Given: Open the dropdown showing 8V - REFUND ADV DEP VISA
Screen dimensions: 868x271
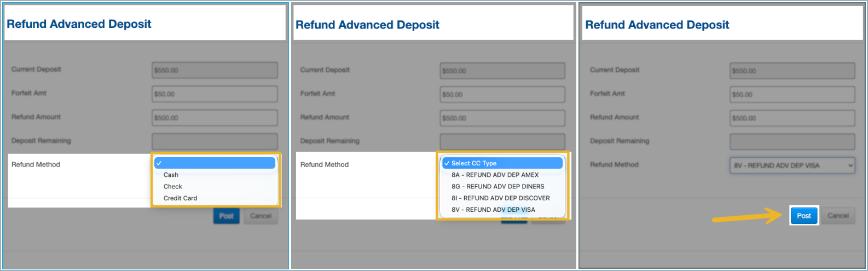Looking at the screenshot, I should [x=792, y=165].
